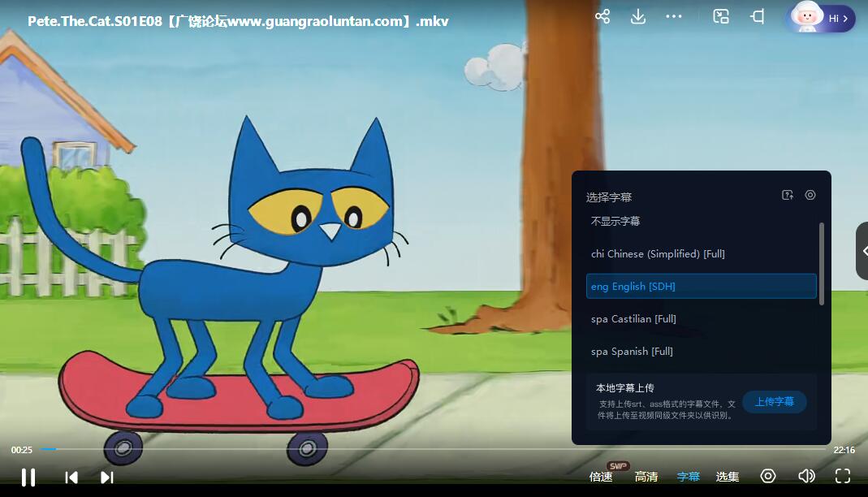Pick spa Castilian [Full] subtitle track
This screenshot has height=497, width=868.
(702, 319)
